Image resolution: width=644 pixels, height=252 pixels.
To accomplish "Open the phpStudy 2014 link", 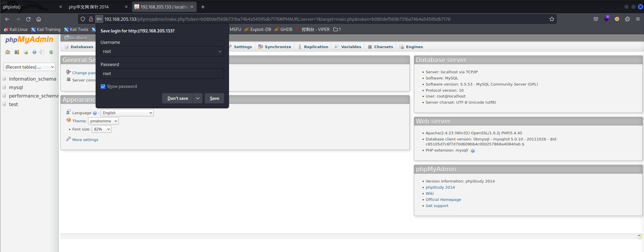I will (440, 187).
